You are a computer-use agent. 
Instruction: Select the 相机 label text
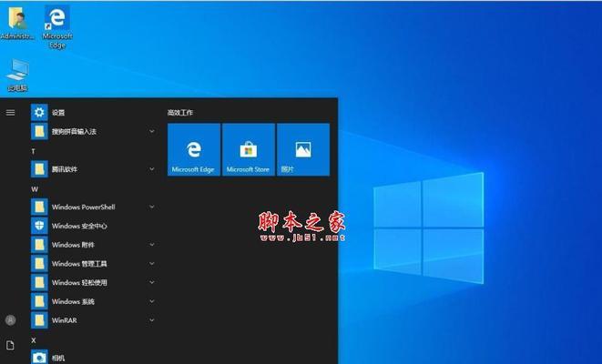pyautogui.click(x=58, y=359)
